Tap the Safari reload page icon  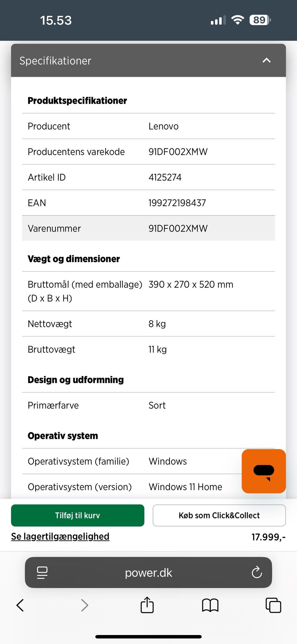click(x=256, y=573)
